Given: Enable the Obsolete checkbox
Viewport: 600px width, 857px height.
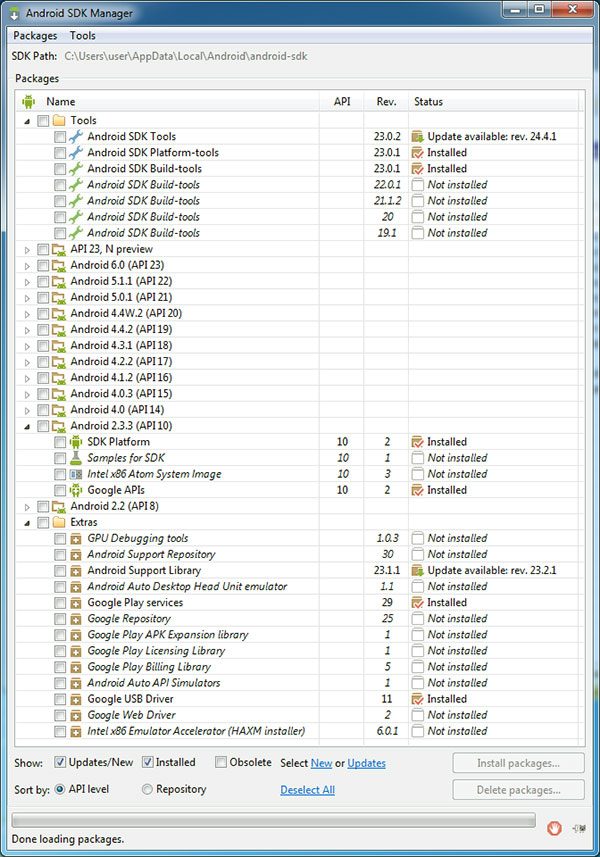Looking at the screenshot, I should point(221,762).
